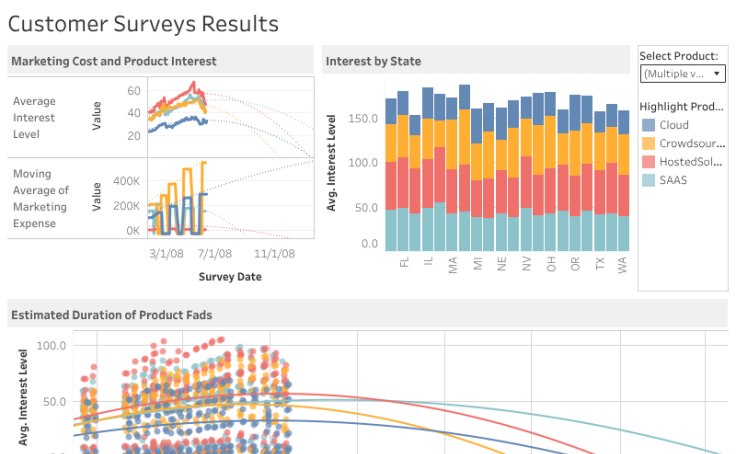Click the Highlight Product legend title
Screen dimensions: 736x454
(x=681, y=106)
